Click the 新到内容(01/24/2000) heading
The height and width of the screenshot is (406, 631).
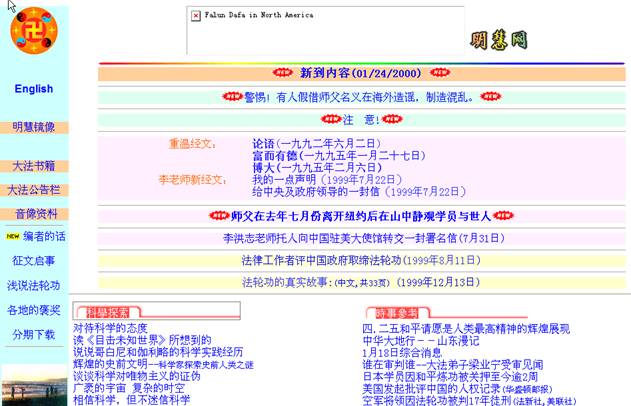tap(361, 73)
